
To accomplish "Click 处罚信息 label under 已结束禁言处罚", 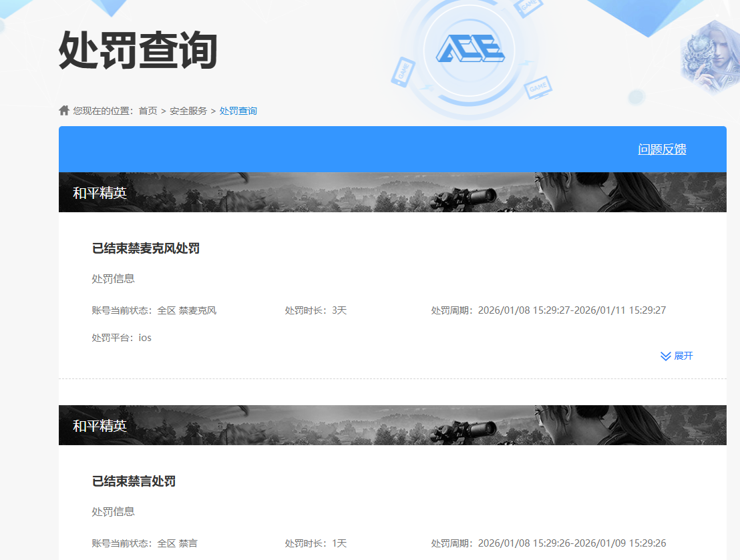I will 114,512.
